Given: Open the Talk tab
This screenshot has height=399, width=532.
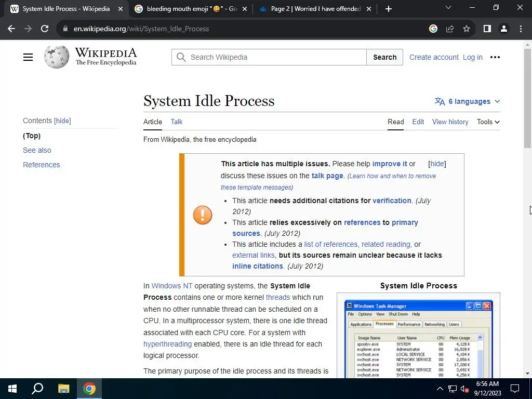Looking at the screenshot, I should tap(177, 122).
